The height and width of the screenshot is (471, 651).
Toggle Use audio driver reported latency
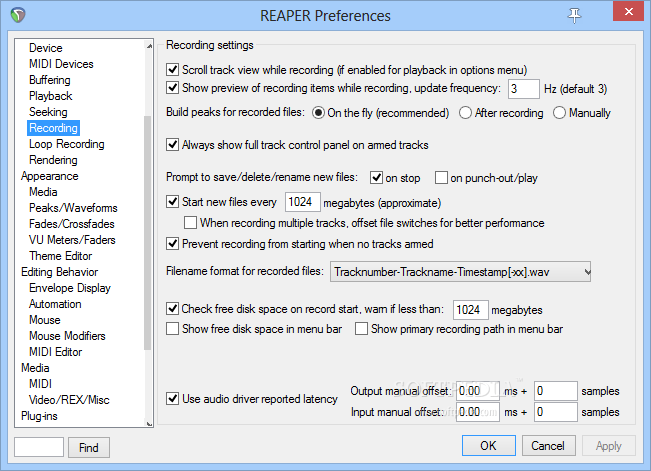coord(172,399)
